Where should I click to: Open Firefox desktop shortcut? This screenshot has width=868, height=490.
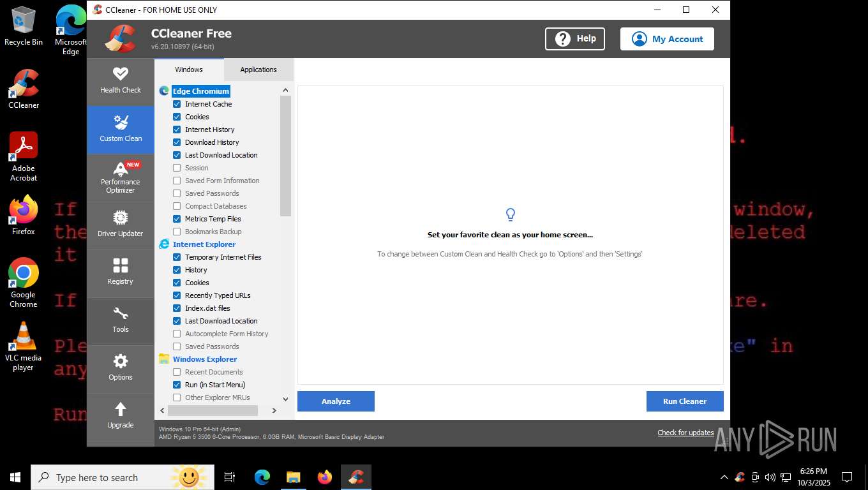(24, 216)
